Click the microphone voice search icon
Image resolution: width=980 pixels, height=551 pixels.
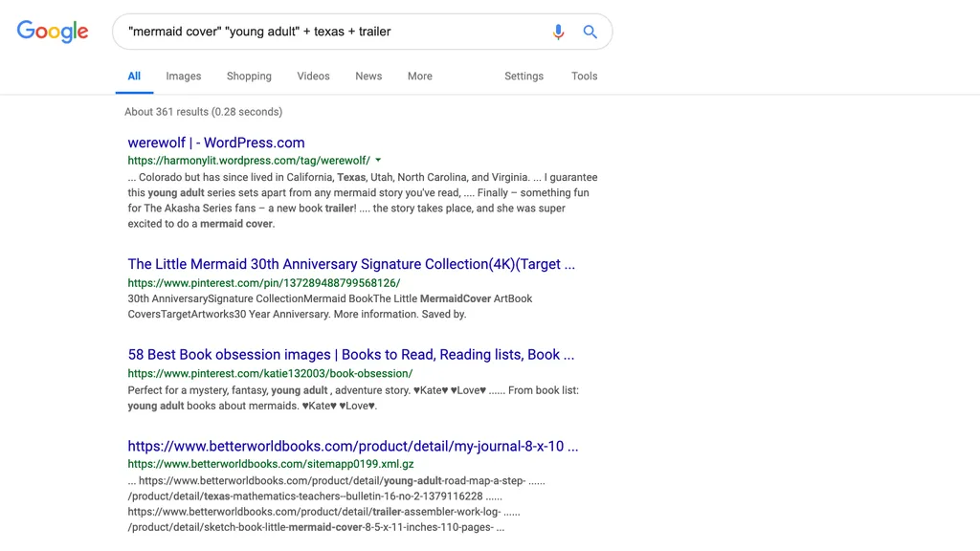pyautogui.click(x=558, y=32)
